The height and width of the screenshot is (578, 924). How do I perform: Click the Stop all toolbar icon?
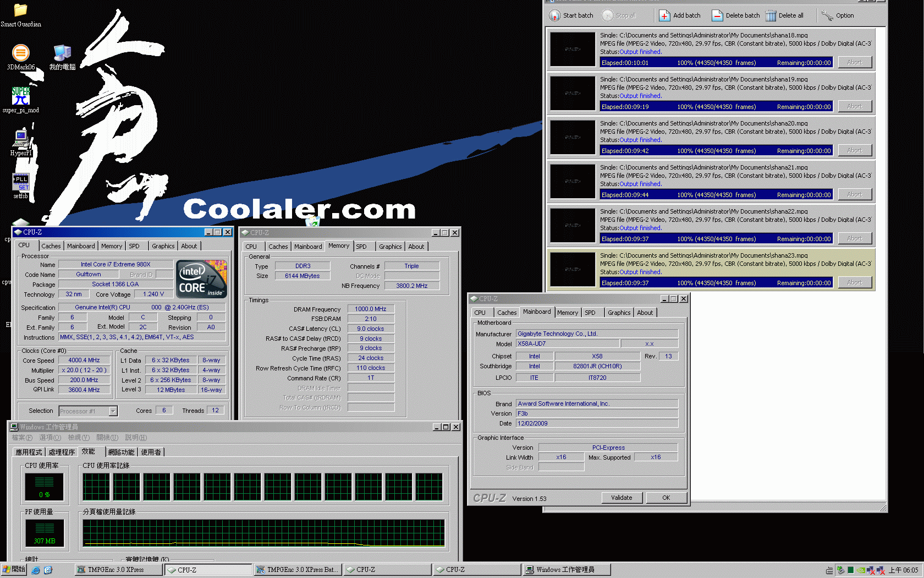coord(607,15)
